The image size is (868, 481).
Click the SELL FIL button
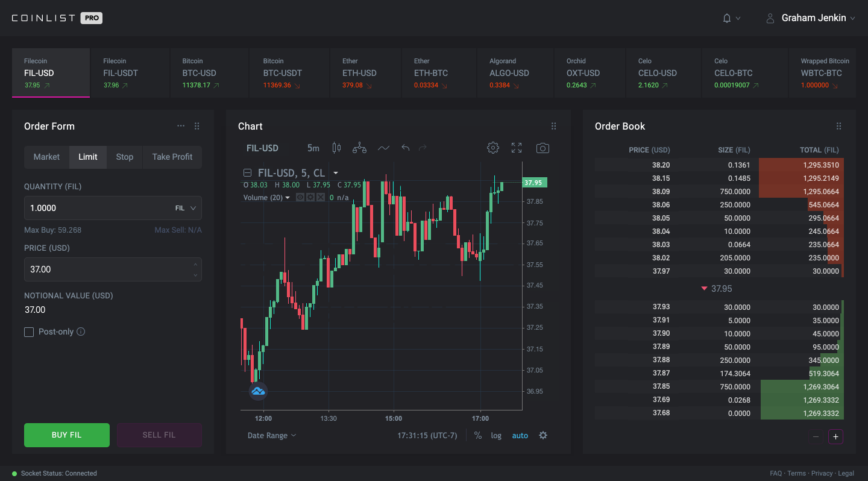(159, 435)
